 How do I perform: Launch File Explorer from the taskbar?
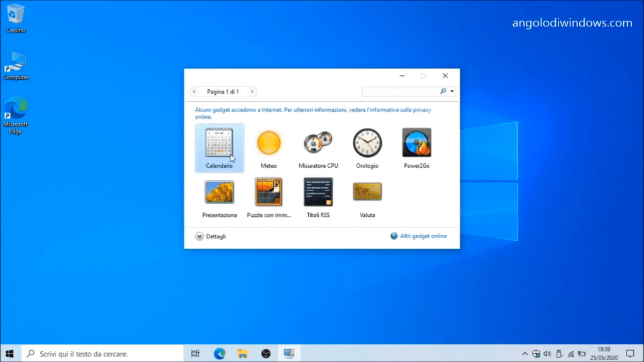pos(242,354)
